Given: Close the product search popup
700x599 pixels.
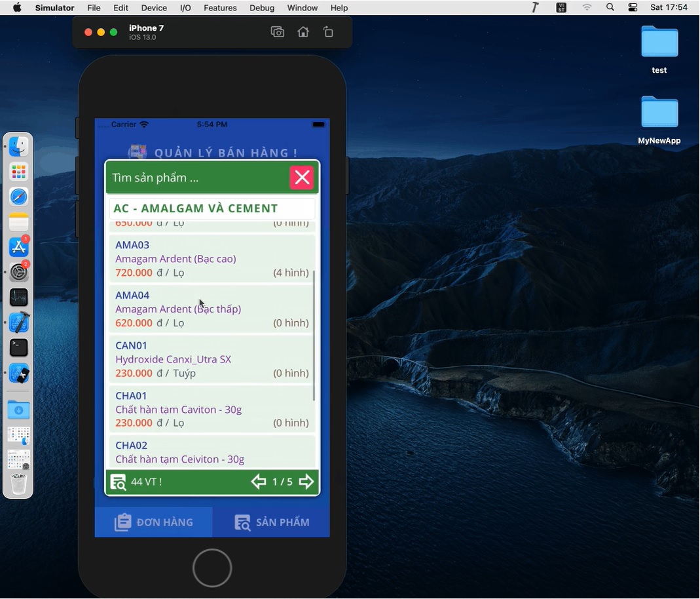Looking at the screenshot, I should [x=302, y=178].
